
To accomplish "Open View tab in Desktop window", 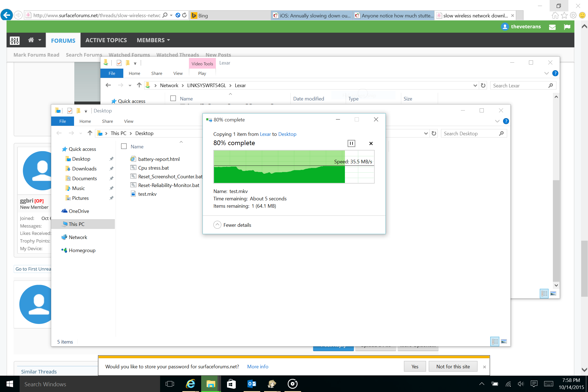I will (129, 121).
